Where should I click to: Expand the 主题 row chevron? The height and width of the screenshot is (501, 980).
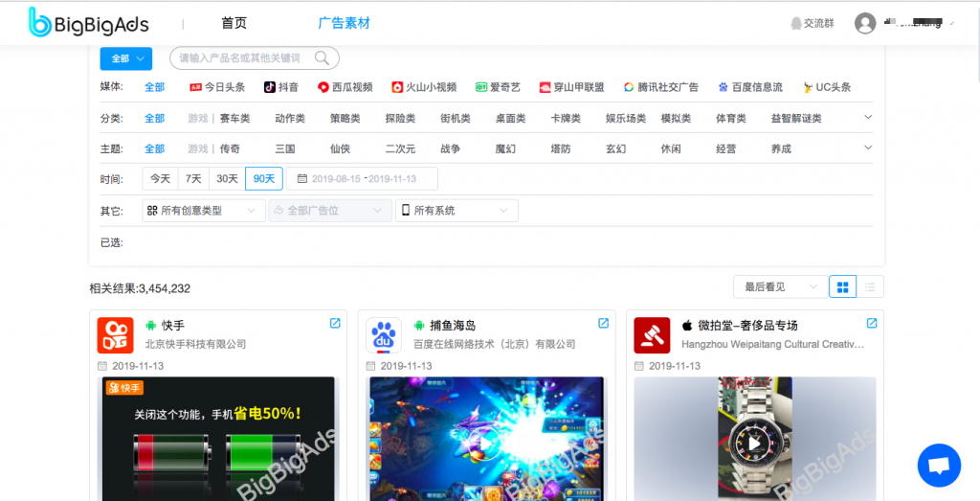click(868, 148)
